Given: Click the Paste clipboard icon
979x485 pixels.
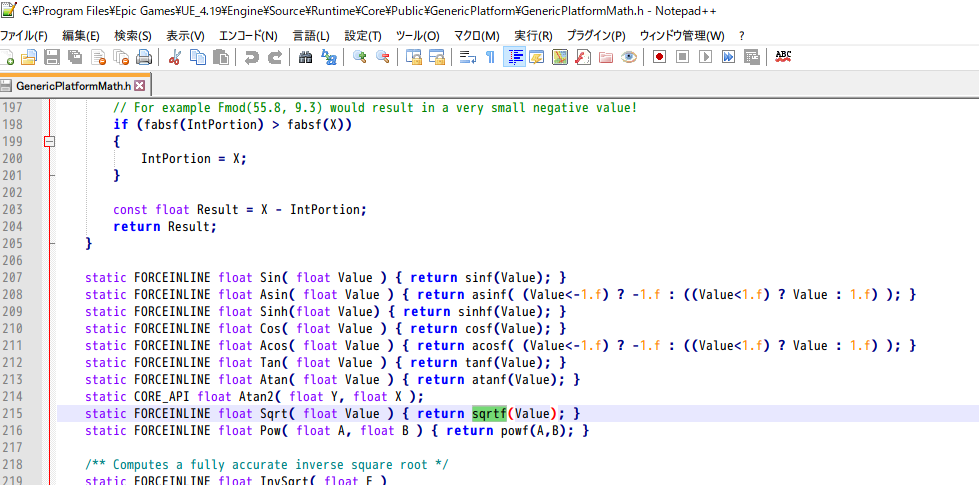Looking at the screenshot, I should pos(221,57).
